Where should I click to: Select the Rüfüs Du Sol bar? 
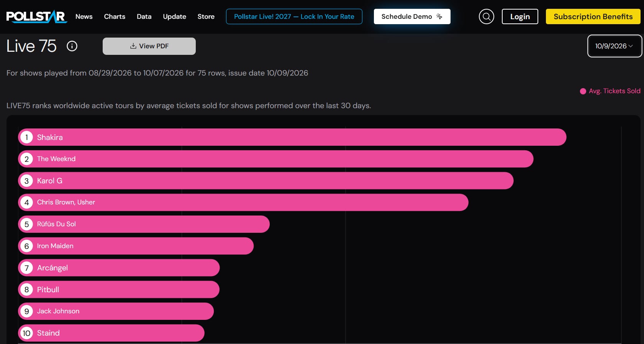click(x=144, y=224)
